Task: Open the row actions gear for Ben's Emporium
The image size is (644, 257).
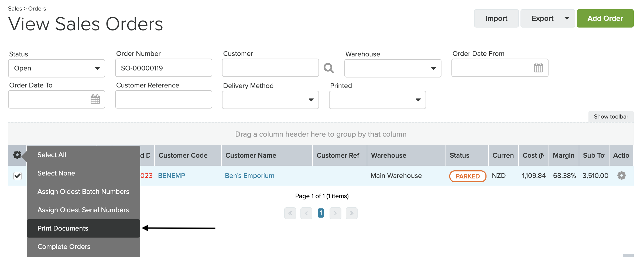Action: (x=622, y=175)
